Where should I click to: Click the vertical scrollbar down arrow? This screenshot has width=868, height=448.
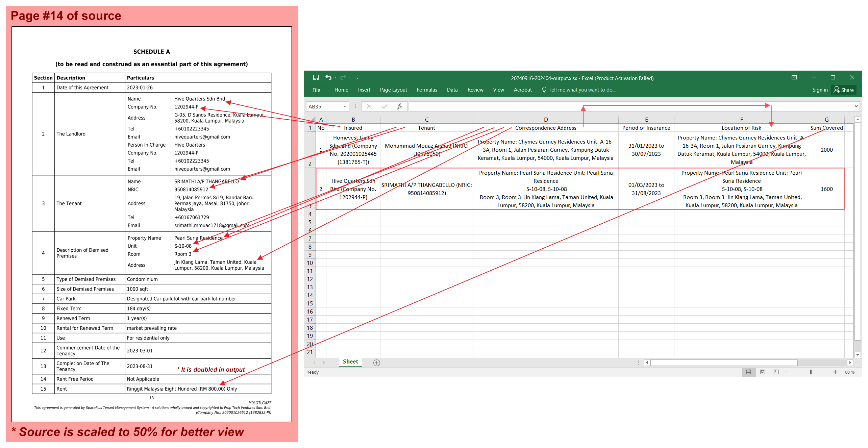pyautogui.click(x=858, y=355)
